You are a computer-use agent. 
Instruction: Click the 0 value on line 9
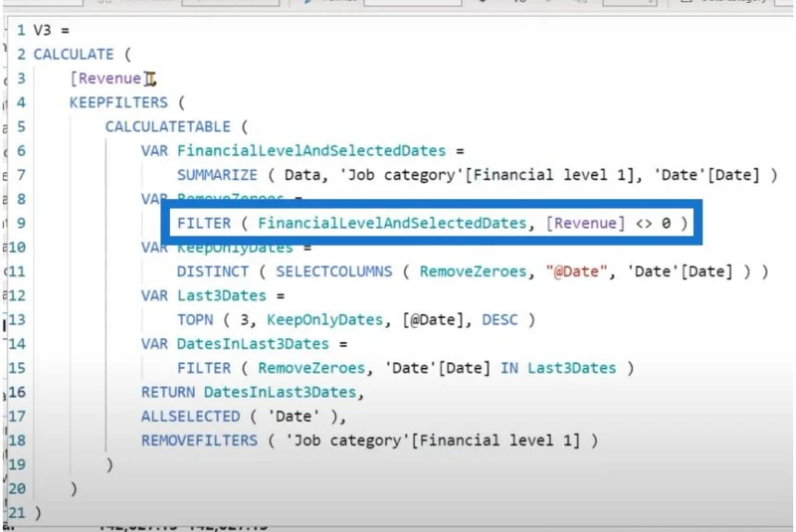click(x=666, y=223)
